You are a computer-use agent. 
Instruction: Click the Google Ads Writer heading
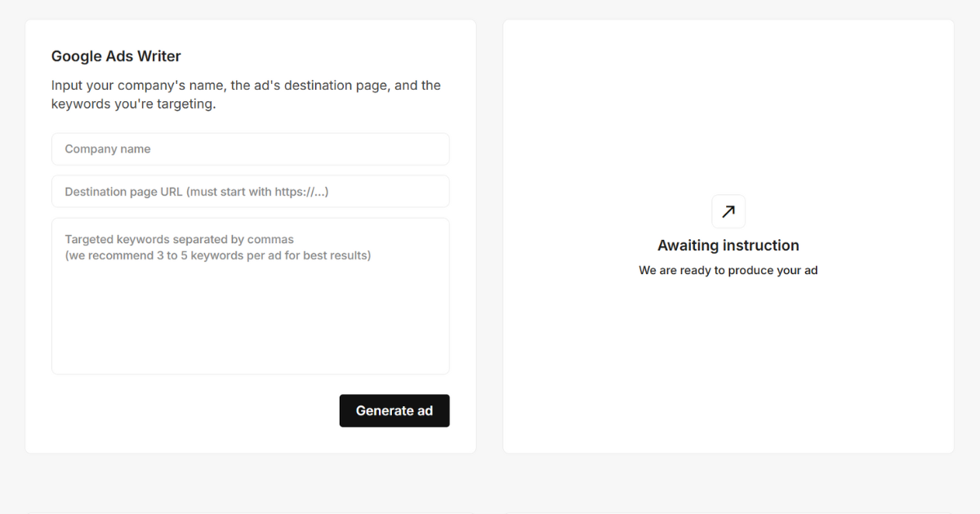coord(116,56)
